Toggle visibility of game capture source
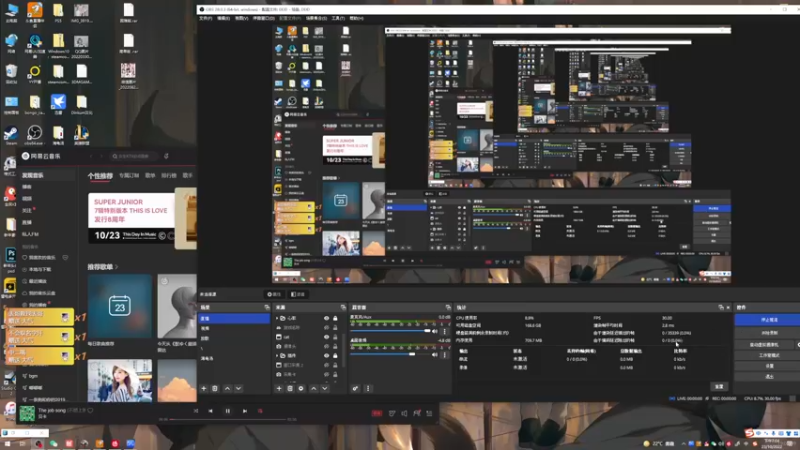 pos(327,328)
